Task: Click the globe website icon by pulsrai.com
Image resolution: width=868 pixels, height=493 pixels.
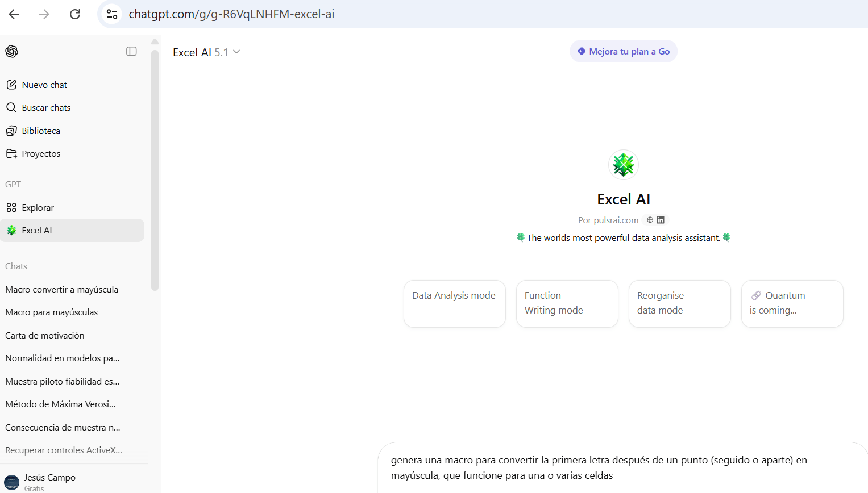Action: pos(650,220)
